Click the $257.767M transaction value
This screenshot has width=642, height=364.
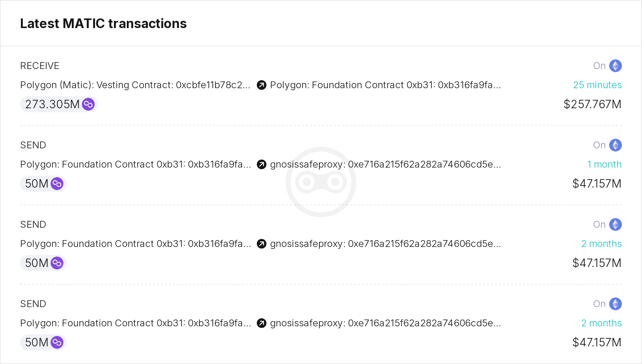coord(592,104)
